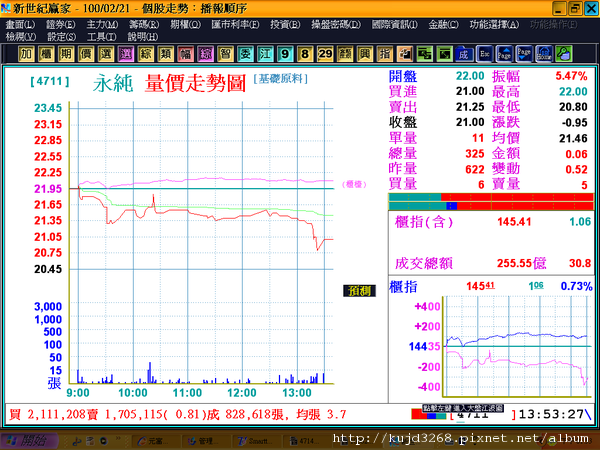Click the 均價 21.46 value

click(x=573, y=139)
